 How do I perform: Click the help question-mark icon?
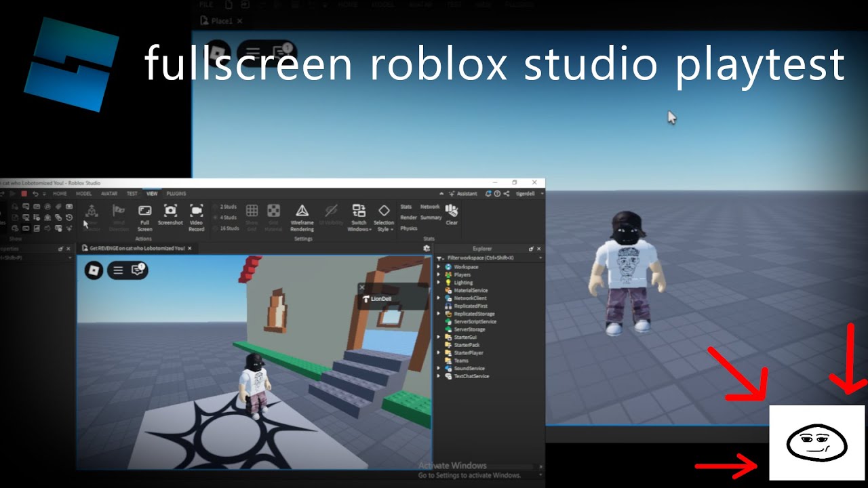pyautogui.click(x=498, y=193)
